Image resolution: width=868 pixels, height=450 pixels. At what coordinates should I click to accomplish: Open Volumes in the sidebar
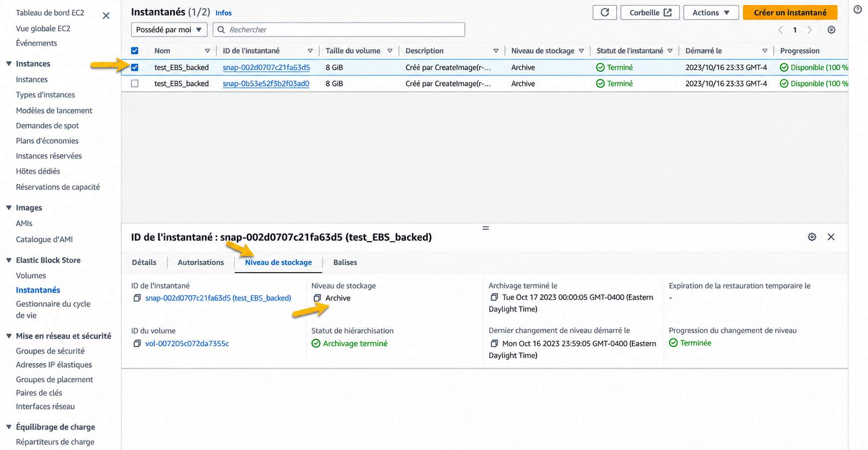(31, 276)
